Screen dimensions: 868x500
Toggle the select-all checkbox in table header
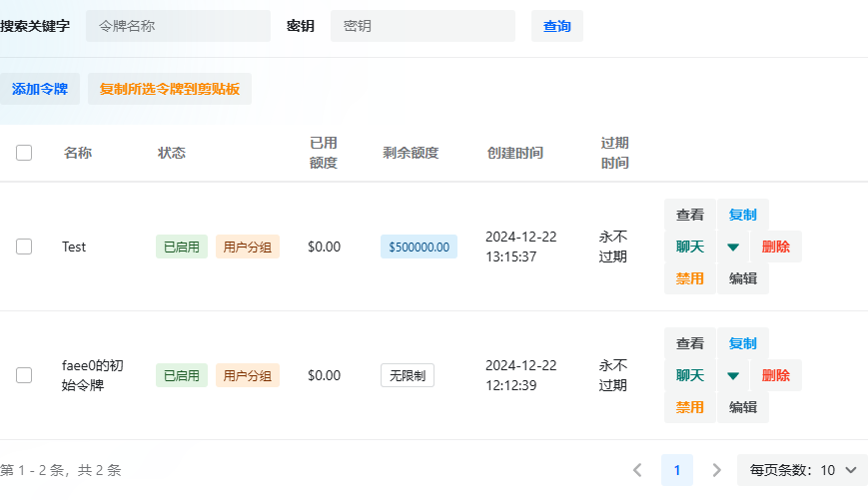click(x=24, y=153)
